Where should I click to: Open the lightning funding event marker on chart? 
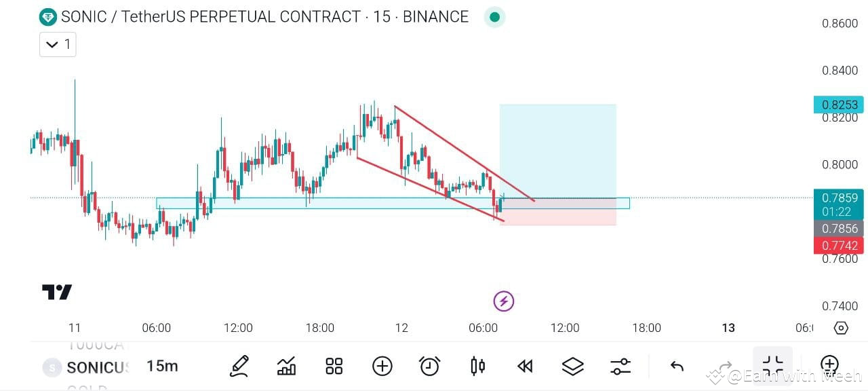pos(503,301)
